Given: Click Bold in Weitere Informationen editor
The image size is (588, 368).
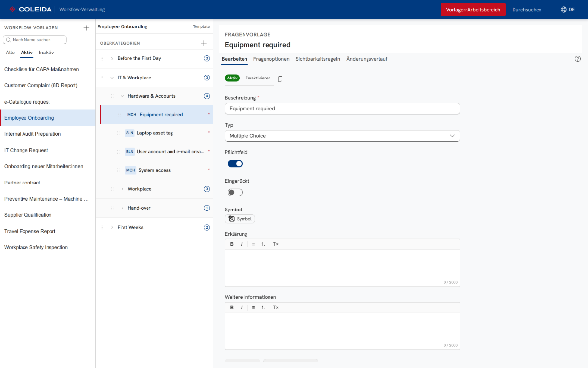Looking at the screenshot, I should pos(232,308).
